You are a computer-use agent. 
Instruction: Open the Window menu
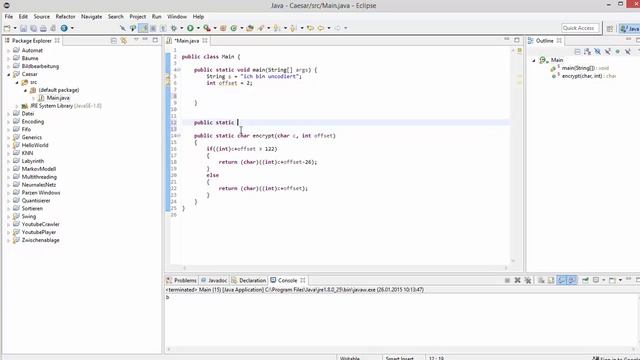177,17
